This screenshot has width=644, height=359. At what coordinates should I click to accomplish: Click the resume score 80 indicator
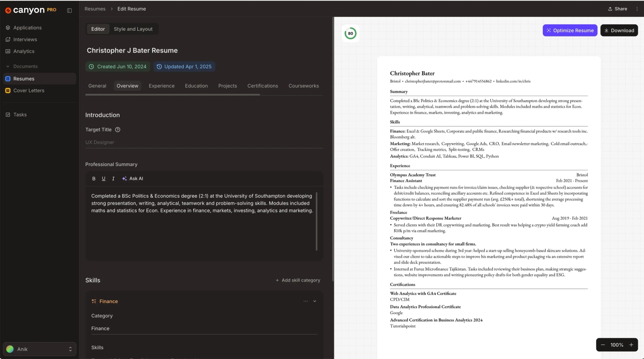[x=351, y=33]
